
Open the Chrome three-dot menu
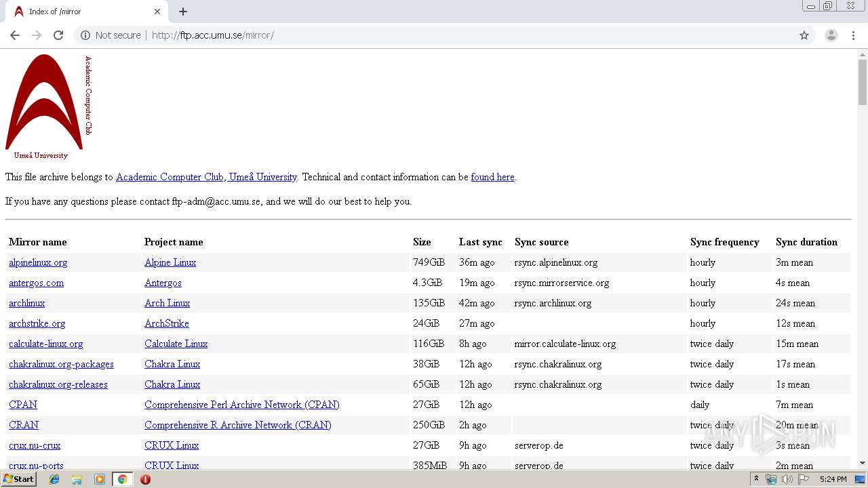coord(853,35)
